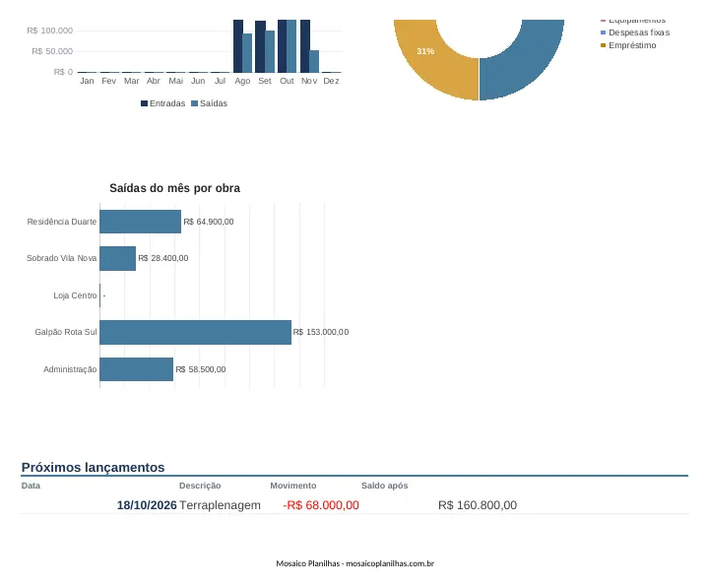Screen dimensions: 708x588
Task: Select the Sobrado Vila Nova bar
Action: pos(118,258)
